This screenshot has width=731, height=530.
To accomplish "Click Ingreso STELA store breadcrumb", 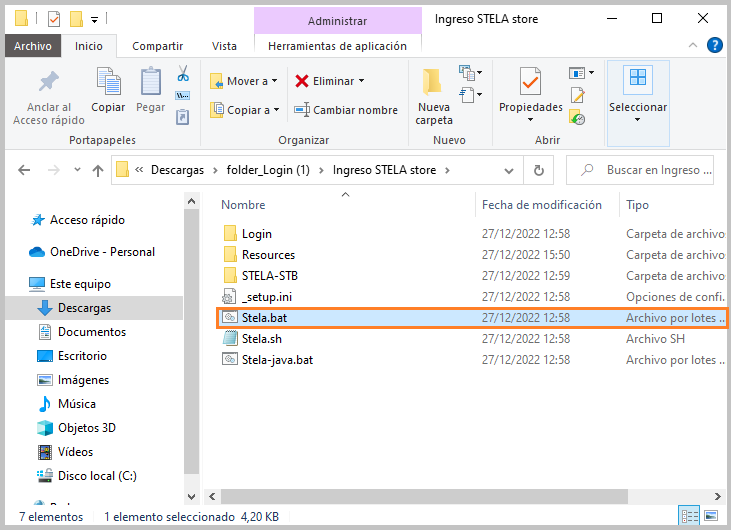I will click(x=384, y=170).
